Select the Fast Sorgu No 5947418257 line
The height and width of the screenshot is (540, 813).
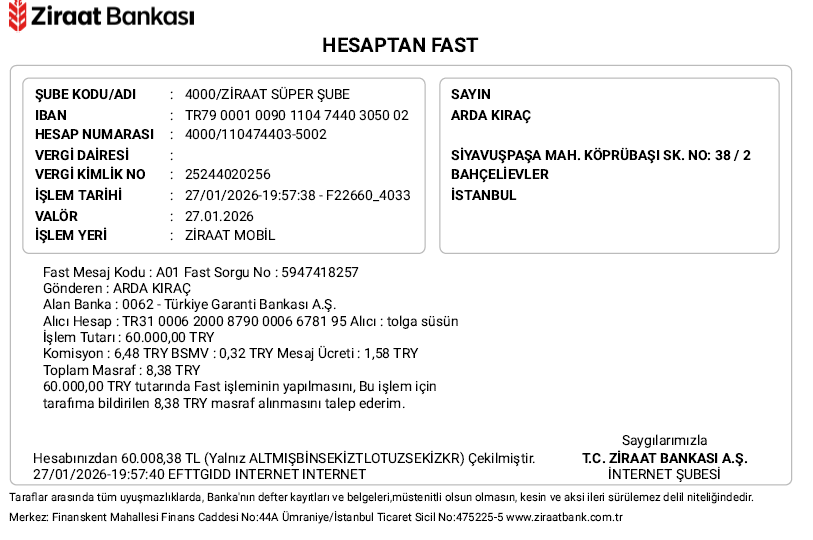[x=201, y=272]
